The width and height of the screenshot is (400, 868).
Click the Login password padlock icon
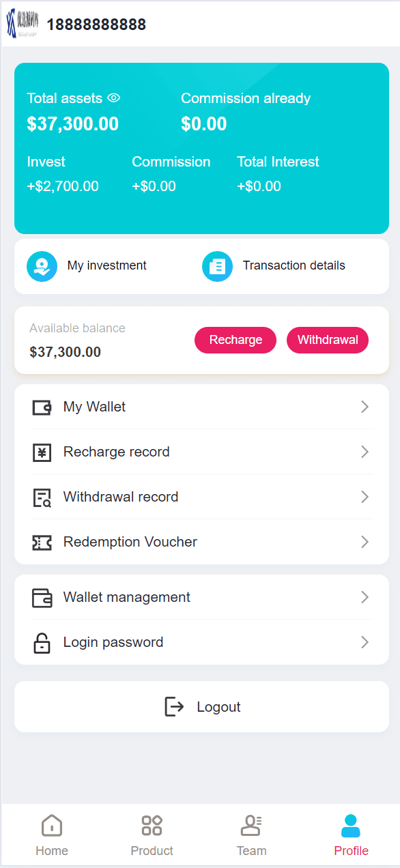[x=42, y=643]
